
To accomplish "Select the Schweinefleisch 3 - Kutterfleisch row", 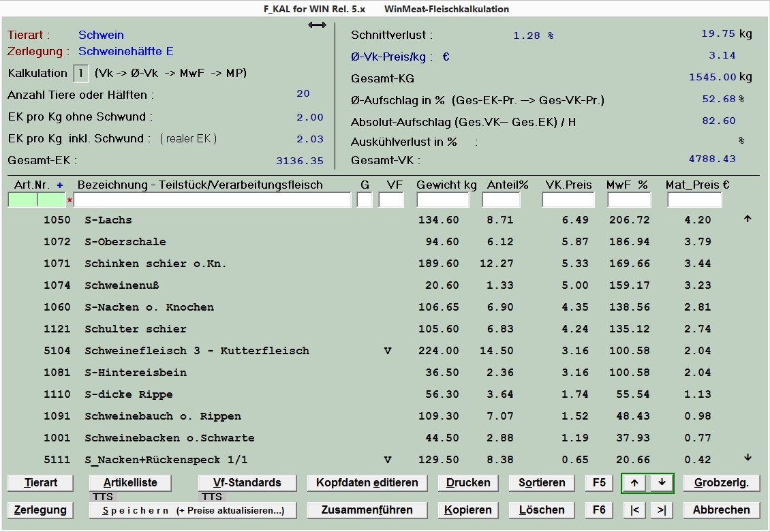I will pos(197,351).
